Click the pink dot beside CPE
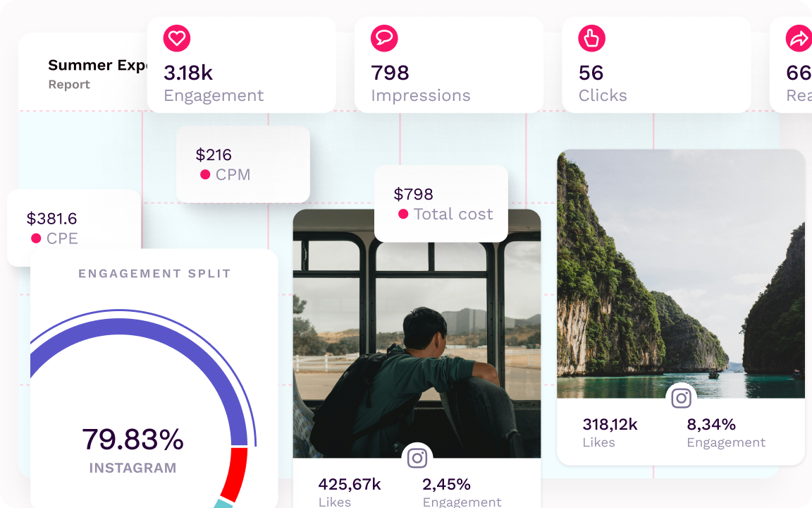This screenshot has width=812, height=508. 36,238
